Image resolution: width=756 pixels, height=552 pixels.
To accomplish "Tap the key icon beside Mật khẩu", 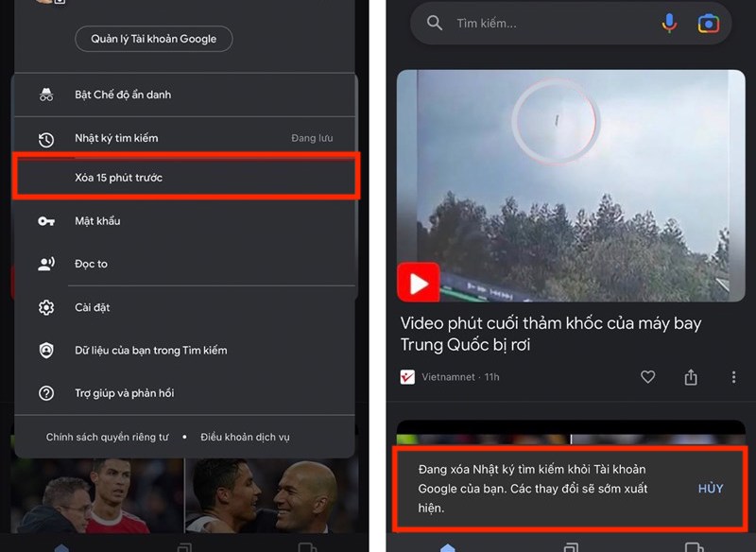I will (46, 220).
